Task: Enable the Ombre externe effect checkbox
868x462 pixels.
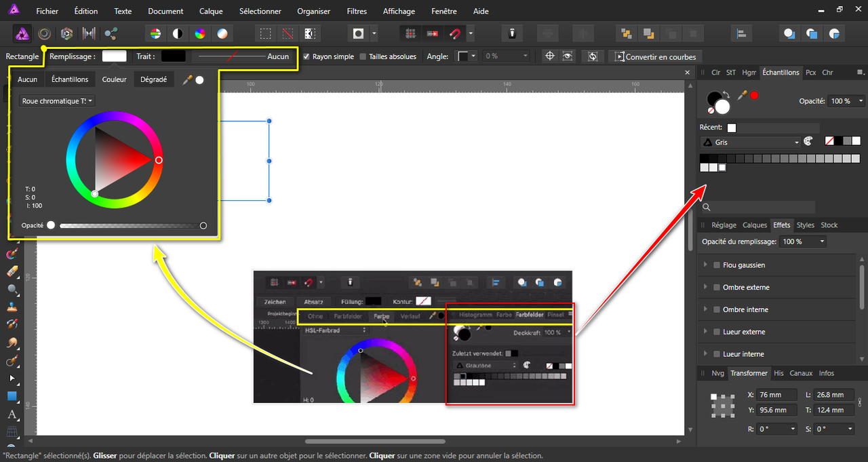Action: pyautogui.click(x=716, y=288)
